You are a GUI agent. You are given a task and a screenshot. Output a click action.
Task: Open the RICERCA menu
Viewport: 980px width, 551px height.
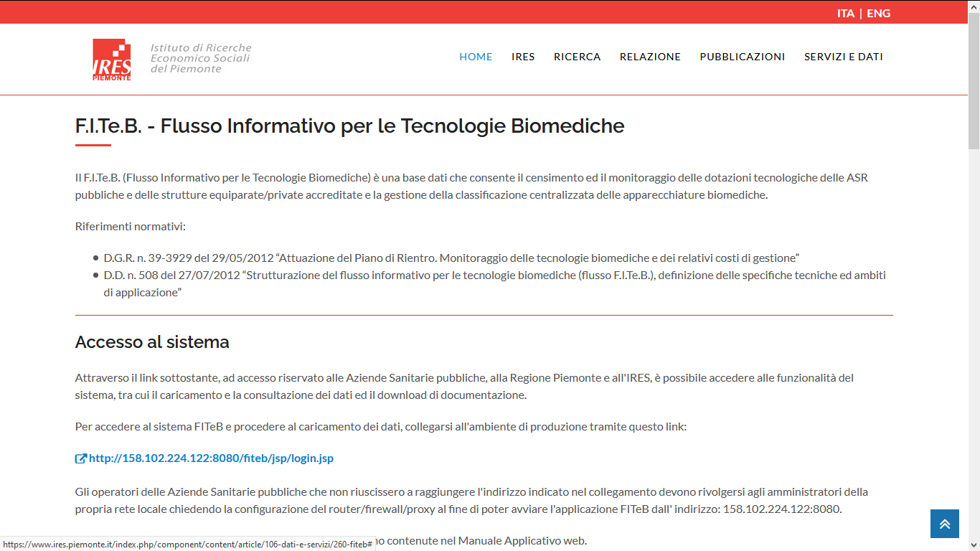click(577, 57)
